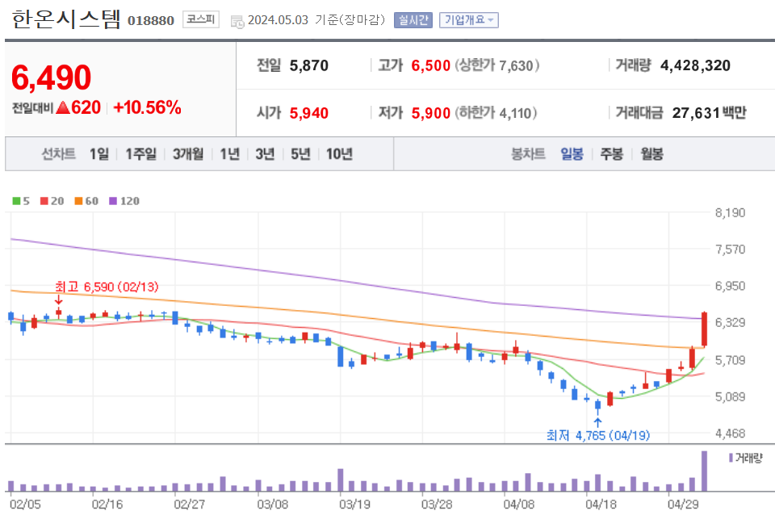Click the purple 120-day moving average swatch
775x532 pixels.
pyautogui.click(x=113, y=201)
